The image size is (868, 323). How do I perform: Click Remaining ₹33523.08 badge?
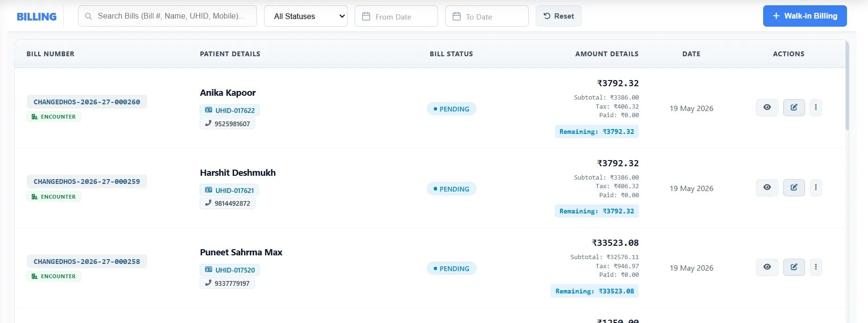(595, 291)
